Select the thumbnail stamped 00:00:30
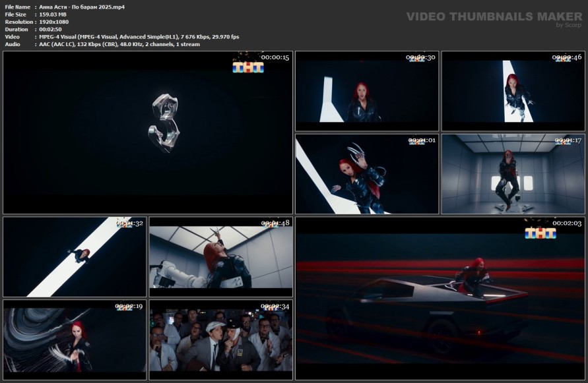 367,91
